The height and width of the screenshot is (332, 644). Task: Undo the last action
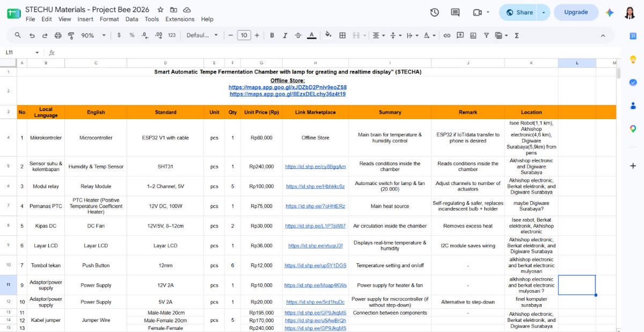[32, 35]
